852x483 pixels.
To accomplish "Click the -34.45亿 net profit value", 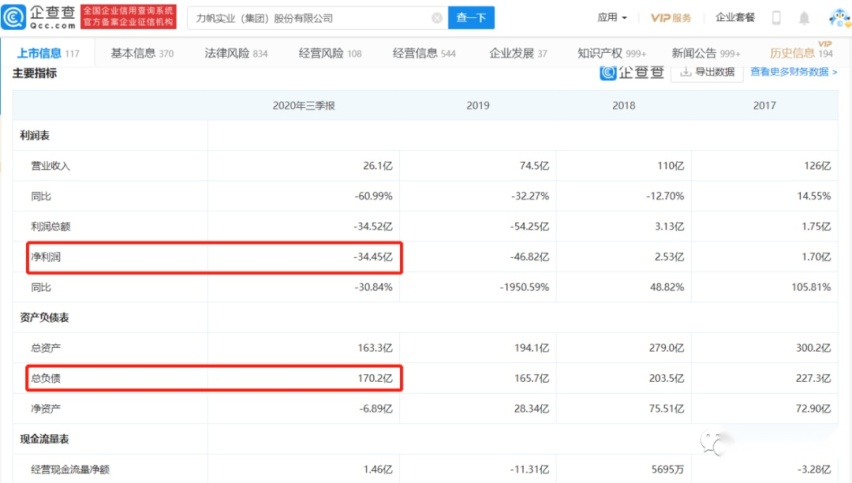I will coord(373,256).
